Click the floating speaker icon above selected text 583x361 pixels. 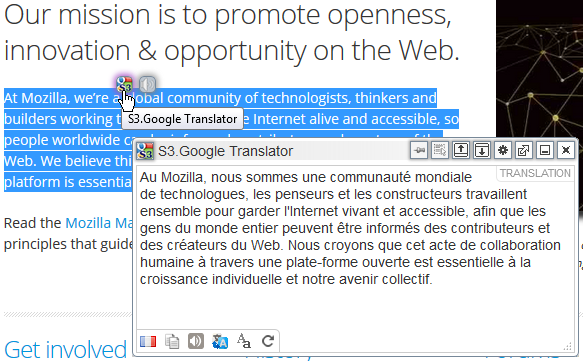[147, 84]
